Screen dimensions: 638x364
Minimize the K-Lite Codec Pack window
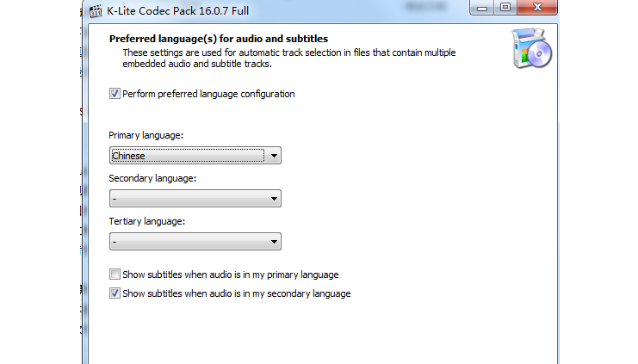[482, 8]
